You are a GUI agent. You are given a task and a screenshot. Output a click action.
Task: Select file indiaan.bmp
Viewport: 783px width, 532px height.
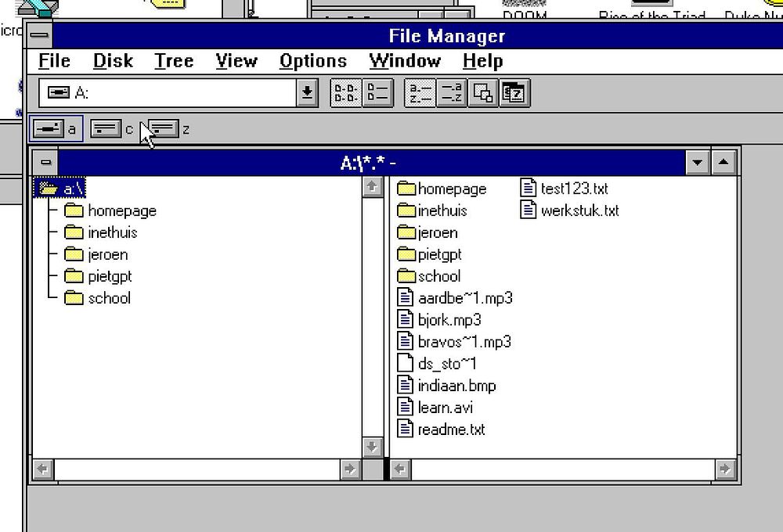(447, 386)
